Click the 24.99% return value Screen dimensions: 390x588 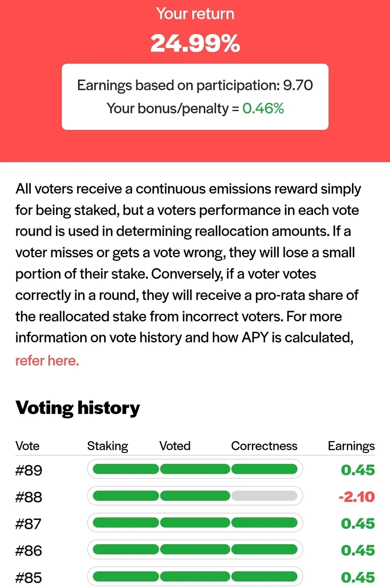pos(195,44)
